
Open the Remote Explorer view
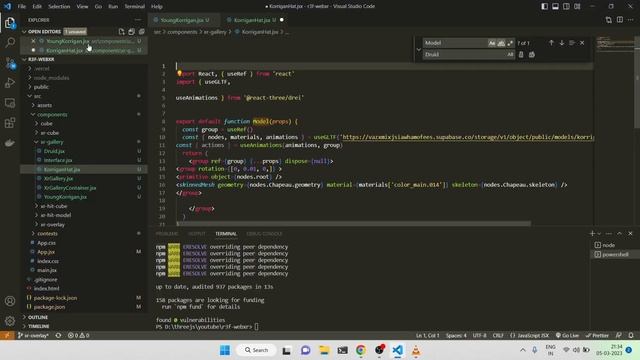point(10,103)
